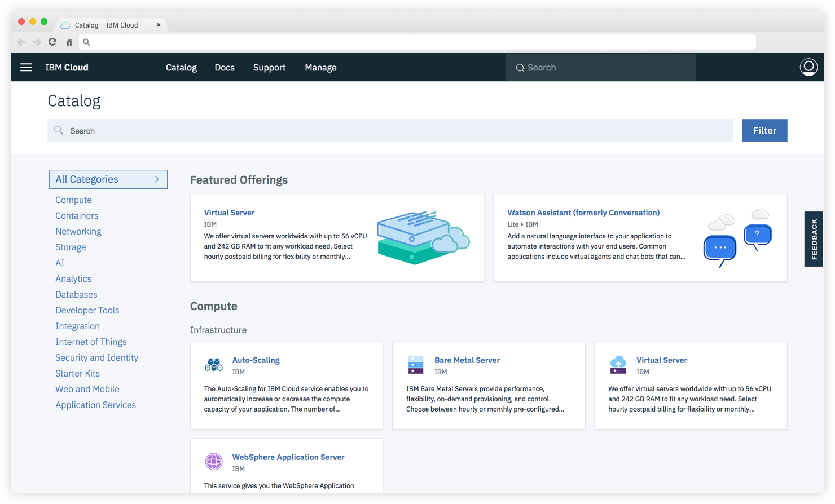Image resolution: width=835 pixels, height=504 pixels.
Task: Reload the page with the refresh icon
Action: pos(52,42)
